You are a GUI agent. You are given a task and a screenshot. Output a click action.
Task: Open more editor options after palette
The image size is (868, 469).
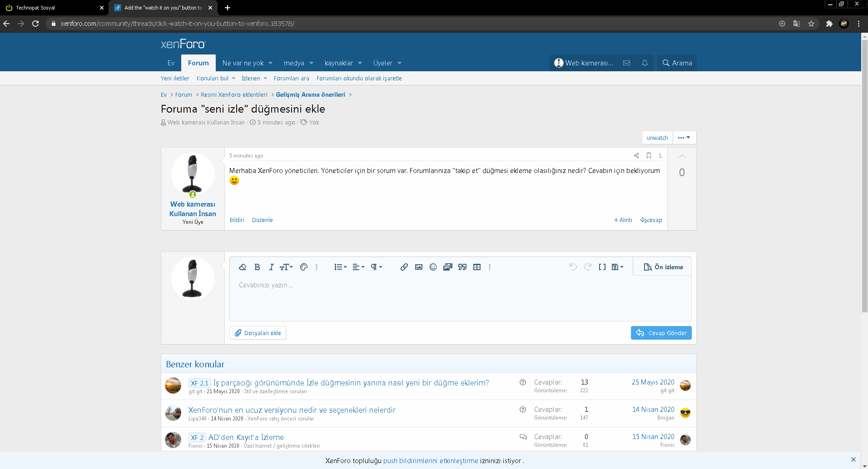tap(317, 267)
